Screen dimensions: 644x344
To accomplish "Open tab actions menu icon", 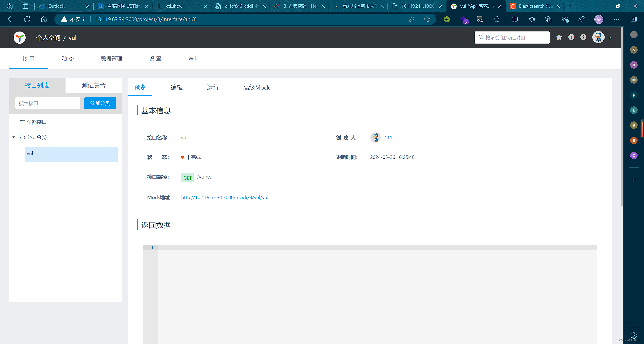I will [x=26, y=6].
